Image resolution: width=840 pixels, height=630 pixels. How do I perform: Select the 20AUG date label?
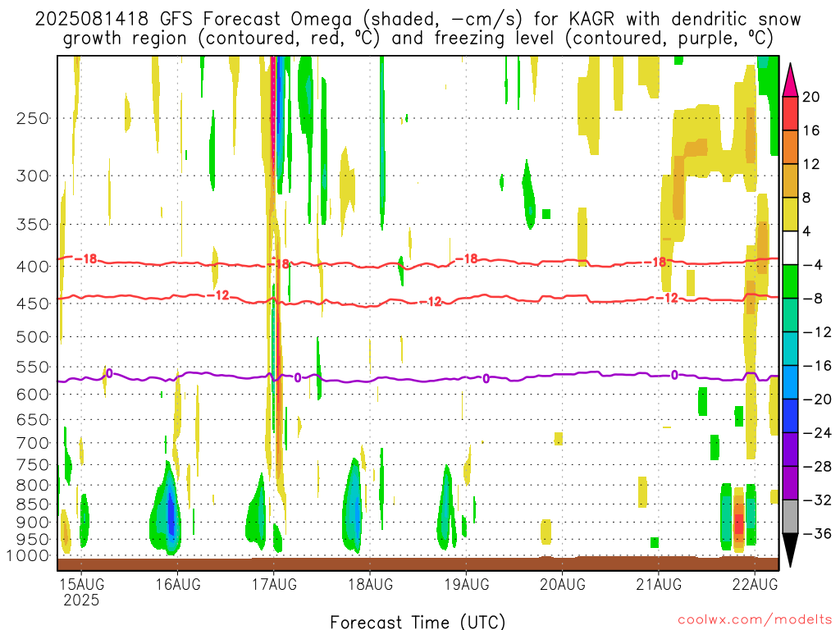[563, 584]
